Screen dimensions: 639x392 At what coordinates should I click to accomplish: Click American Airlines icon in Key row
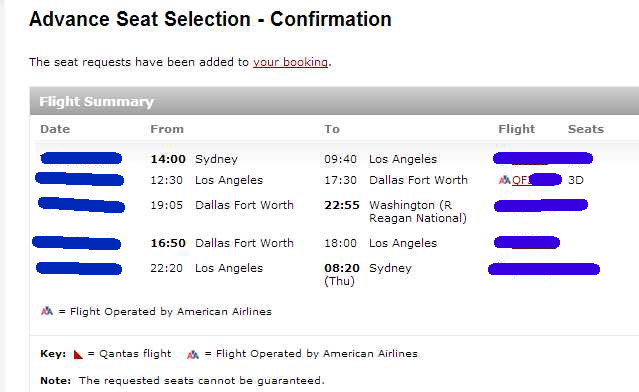[x=193, y=354]
